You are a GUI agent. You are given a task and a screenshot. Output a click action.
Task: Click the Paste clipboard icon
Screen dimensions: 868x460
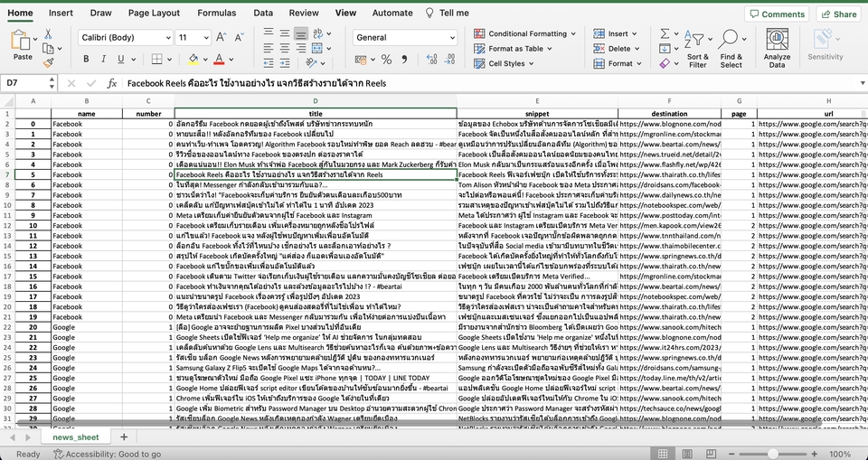point(21,40)
